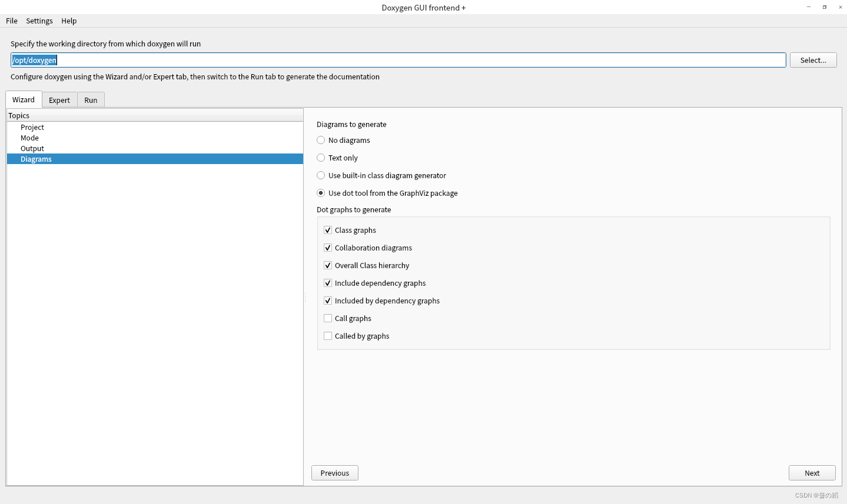This screenshot has height=504, width=847.
Task: Open the File menu
Action: tap(12, 21)
